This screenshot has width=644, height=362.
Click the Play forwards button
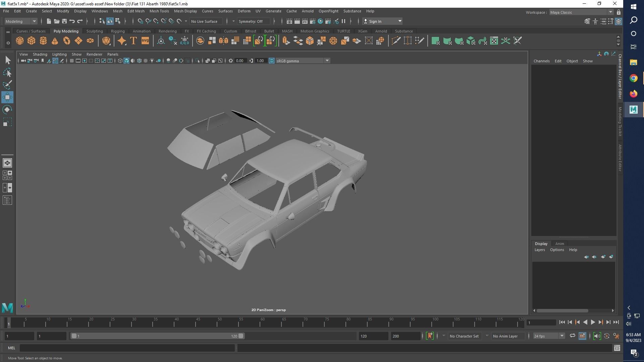[x=593, y=322]
